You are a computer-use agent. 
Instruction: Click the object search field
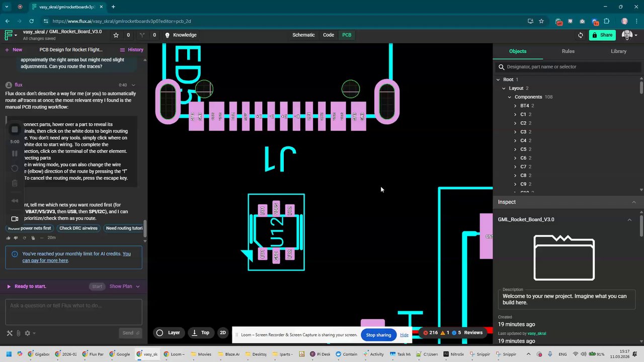(569, 67)
